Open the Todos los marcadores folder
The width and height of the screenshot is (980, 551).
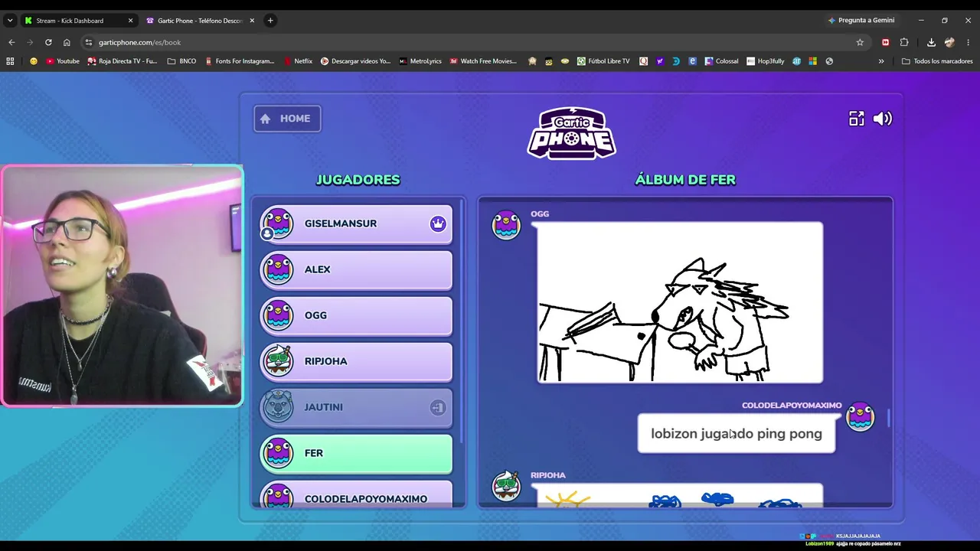pyautogui.click(x=937, y=61)
